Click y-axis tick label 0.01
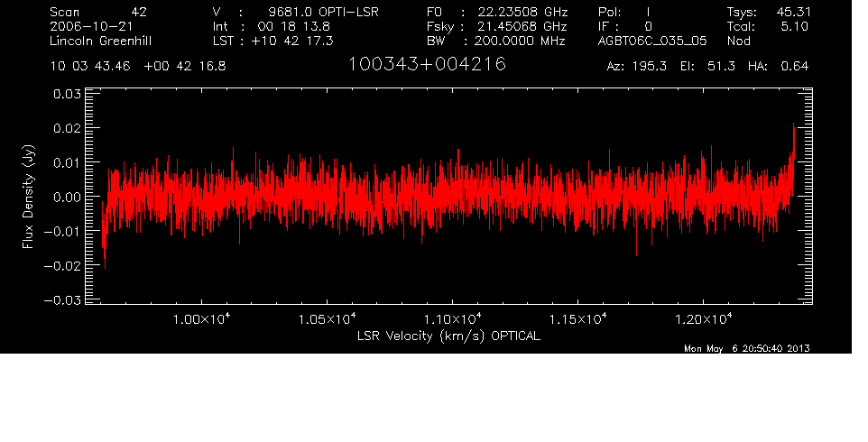 [x=67, y=162]
